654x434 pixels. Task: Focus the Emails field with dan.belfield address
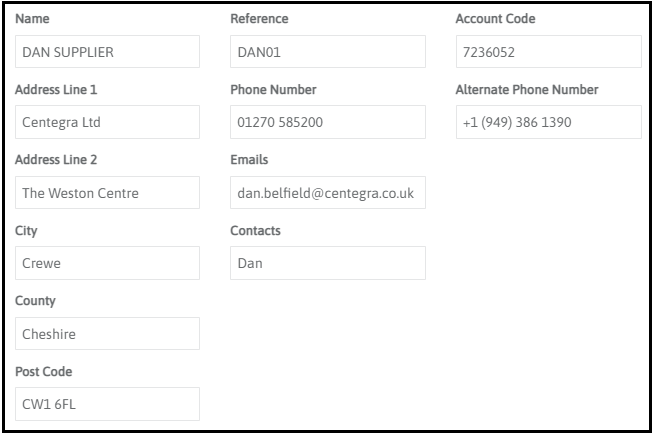tap(327, 193)
